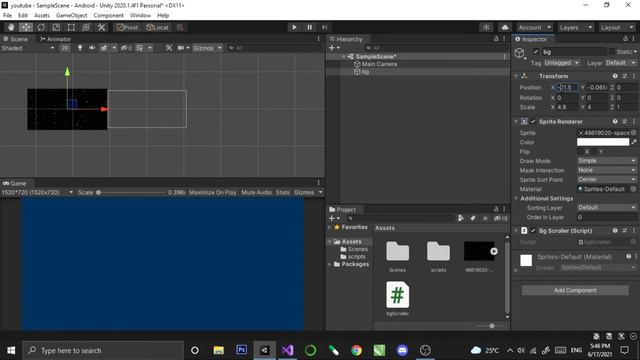Disable Sprite Renderer component checkbox

pyautogui.click(x=533, y=122)
